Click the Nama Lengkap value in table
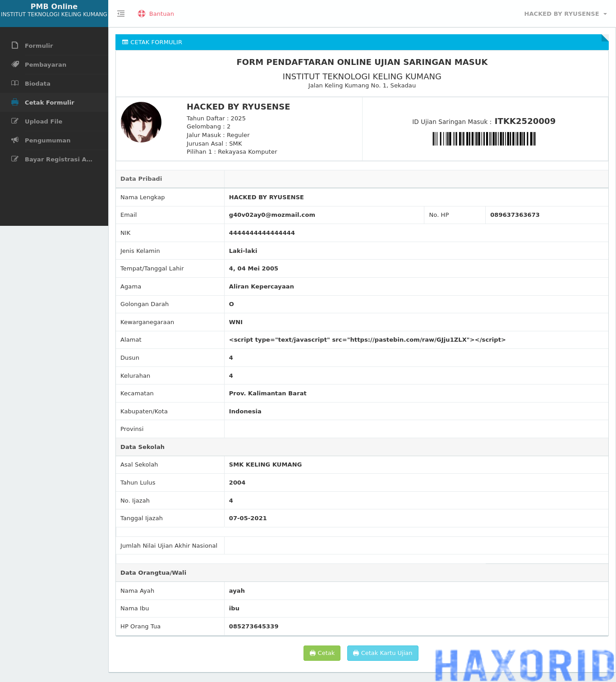 [267, 197]
